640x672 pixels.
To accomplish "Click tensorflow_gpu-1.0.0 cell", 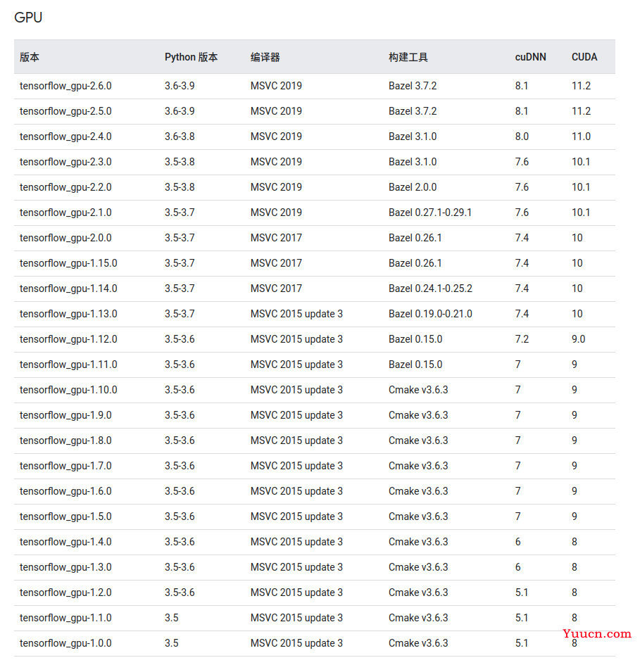I will click(x=65, y=643).
